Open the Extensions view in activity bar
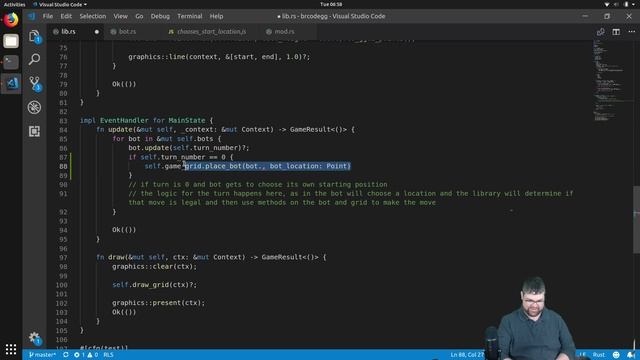The image size is (640, 360). [x=34, y=131]
